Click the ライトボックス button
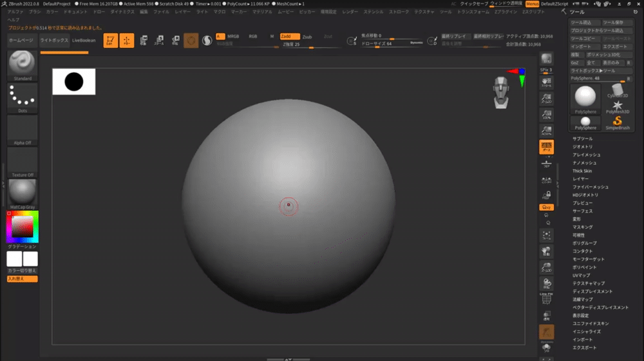644x361 pixels. (54, 41)
